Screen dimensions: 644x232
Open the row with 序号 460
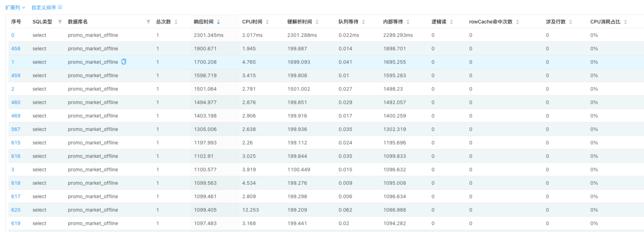pyautogui.click(x=16, y=102)
